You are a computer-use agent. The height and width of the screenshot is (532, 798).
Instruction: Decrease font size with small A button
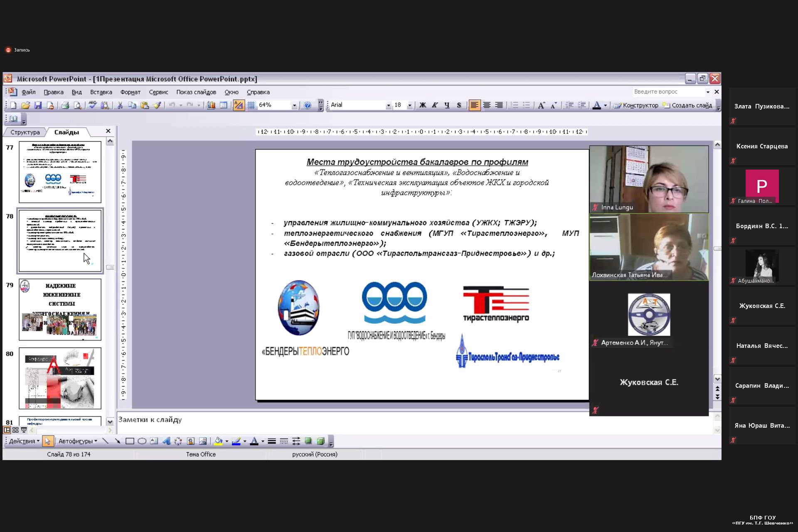pyautogui.click(x=554, y=106)
